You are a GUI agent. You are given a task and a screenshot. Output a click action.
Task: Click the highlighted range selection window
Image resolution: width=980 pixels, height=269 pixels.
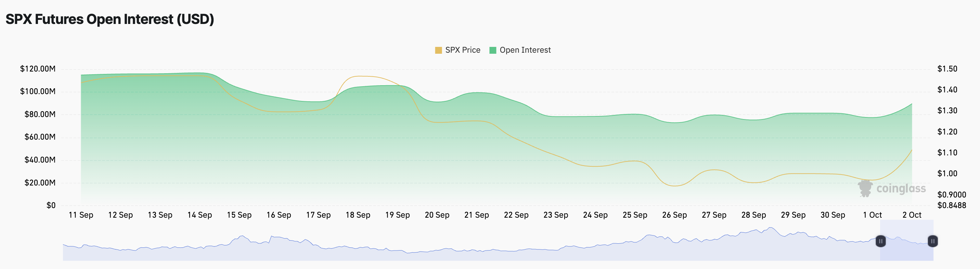click(x=906, y=241)
